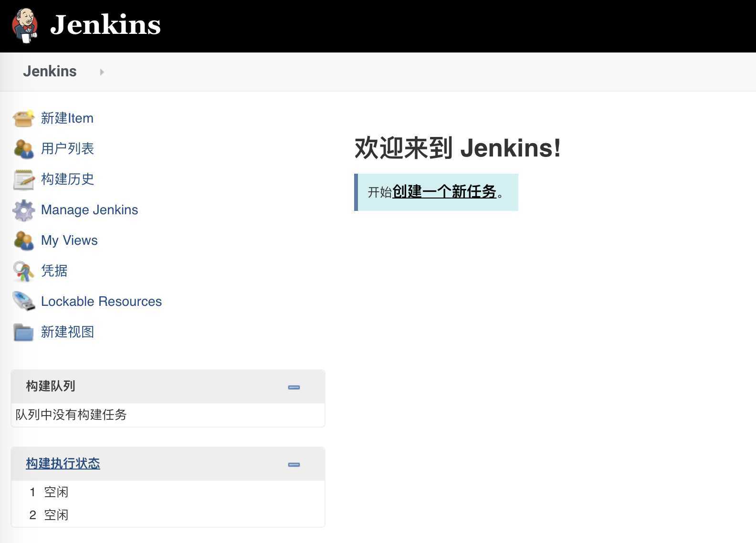Click the 凭据 keys icon
Screen dimensions: 756x543
(23, 271)
